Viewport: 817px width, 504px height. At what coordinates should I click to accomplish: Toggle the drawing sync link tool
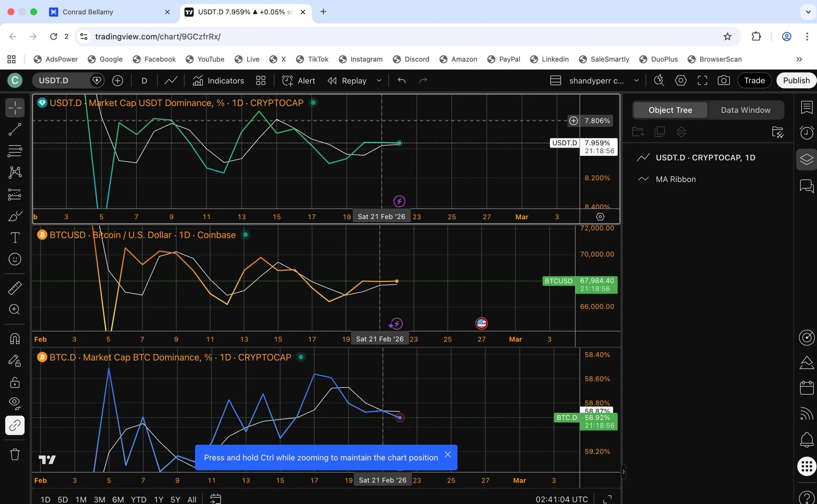15,425
